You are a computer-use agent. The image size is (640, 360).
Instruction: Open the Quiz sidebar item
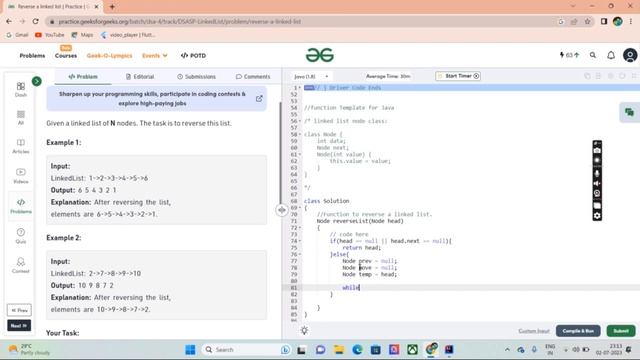click(x=20, y=236)
